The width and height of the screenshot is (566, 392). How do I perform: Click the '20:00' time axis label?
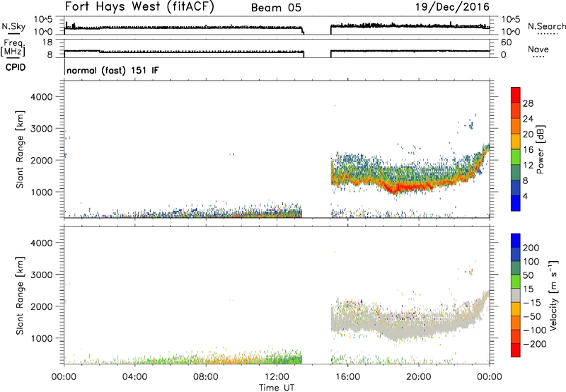418,377
